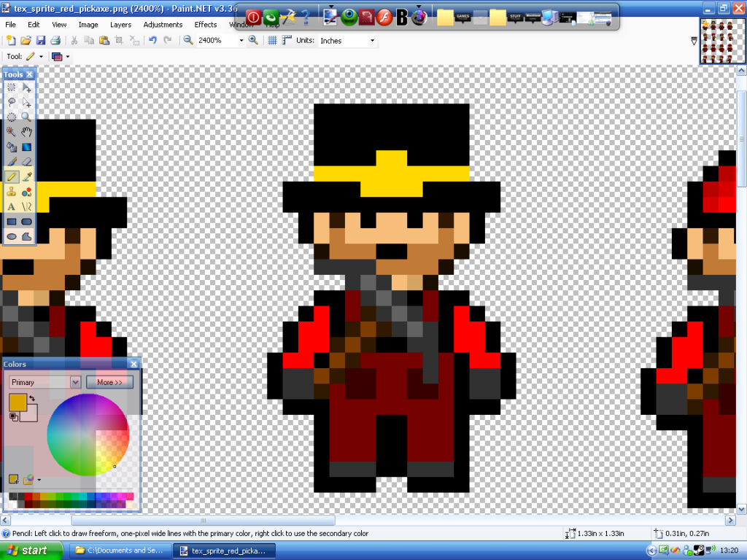This screenshot has height=560, width=747.
Task: Open the Layers menu
Action: pyautogui.click(x=120, y=24)
